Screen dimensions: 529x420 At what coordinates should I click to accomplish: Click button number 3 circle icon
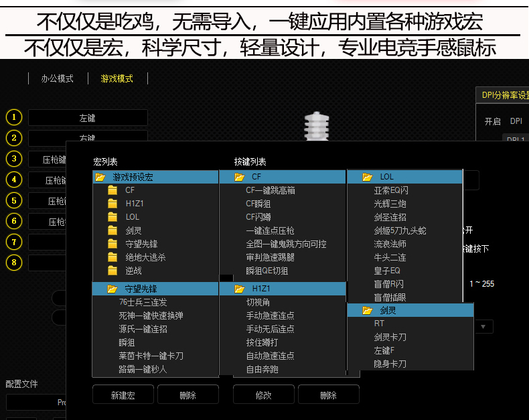point(14,159)
